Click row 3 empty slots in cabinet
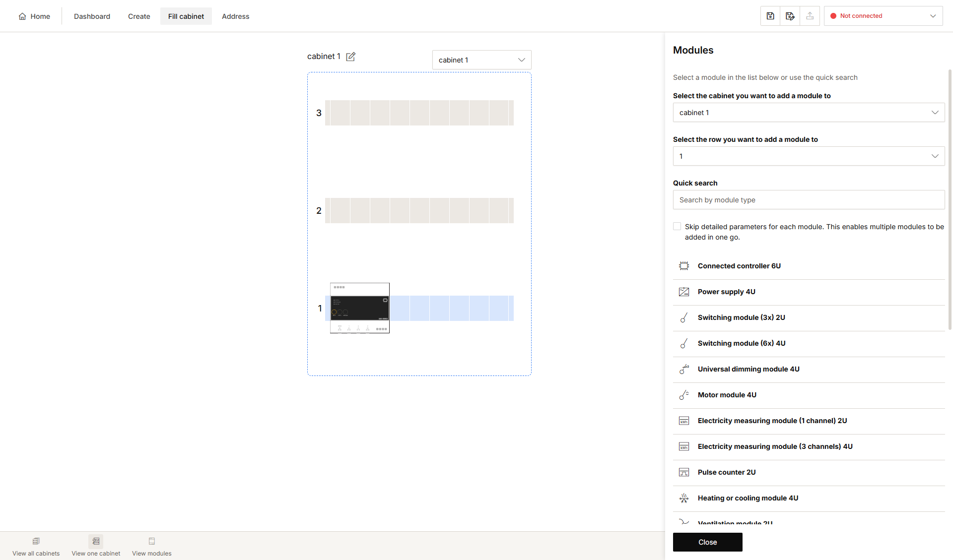This screenshot has height=560, width=953. click(419, 113)
